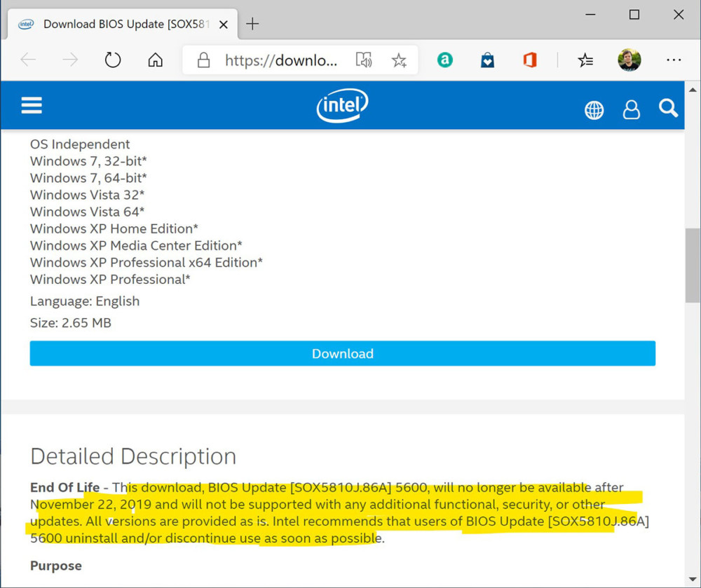The width and height of the screenshot is (701, 588).
Task: Minimize the browser window
Action: click(590, 15)
